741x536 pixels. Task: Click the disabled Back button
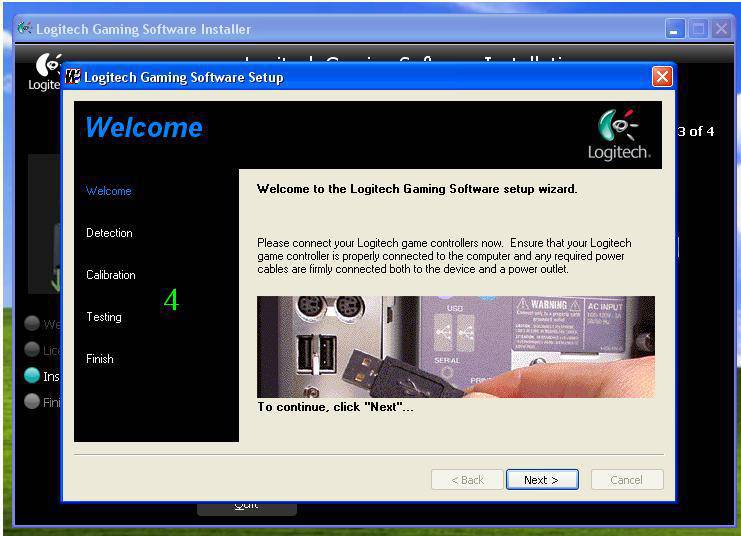[x=467, y=480]
